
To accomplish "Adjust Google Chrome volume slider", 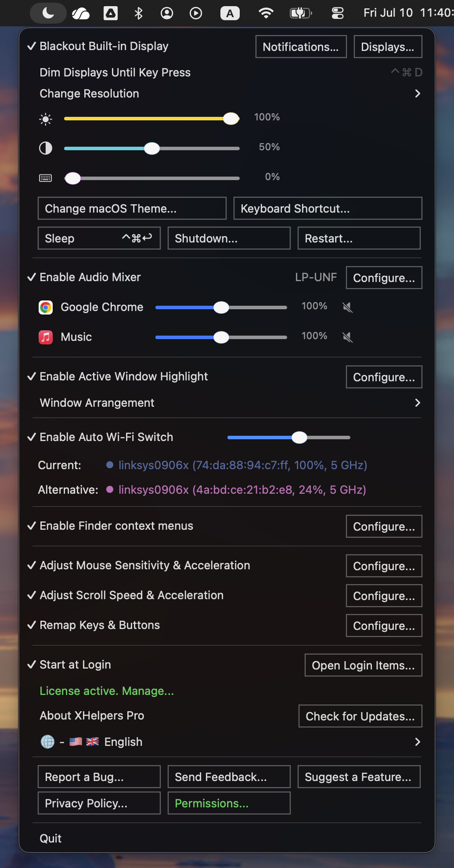I will pyautogui.click(x=221, y=307).
